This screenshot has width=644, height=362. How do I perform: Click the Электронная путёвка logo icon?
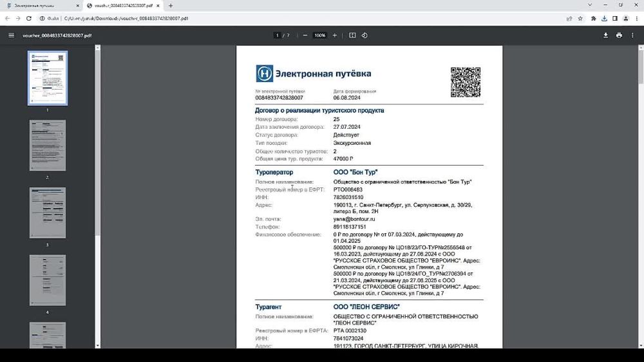click(265, 73)
